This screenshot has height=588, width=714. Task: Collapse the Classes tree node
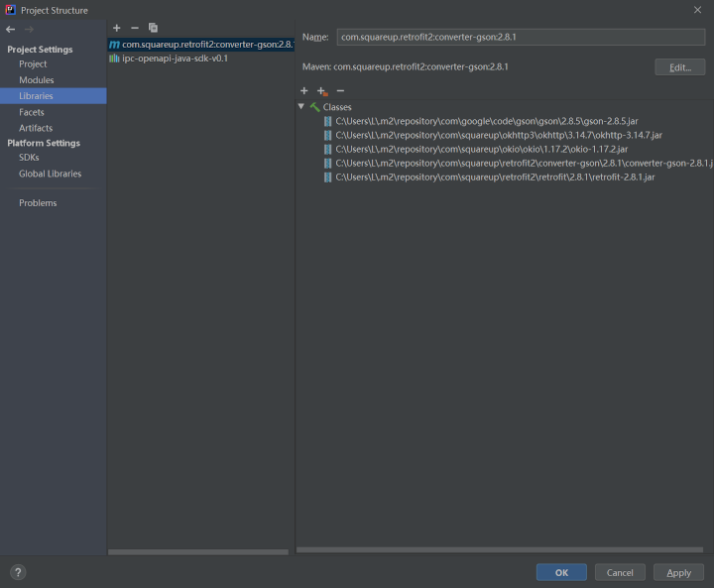[x=301, y=106]
